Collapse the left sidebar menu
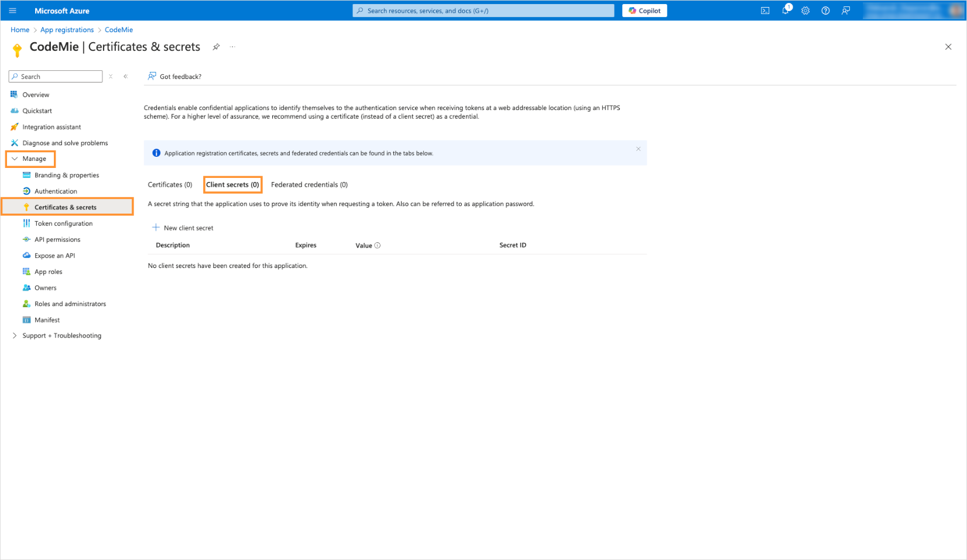The height and width of the screenshot is (560, 967). tap(125, 77)
